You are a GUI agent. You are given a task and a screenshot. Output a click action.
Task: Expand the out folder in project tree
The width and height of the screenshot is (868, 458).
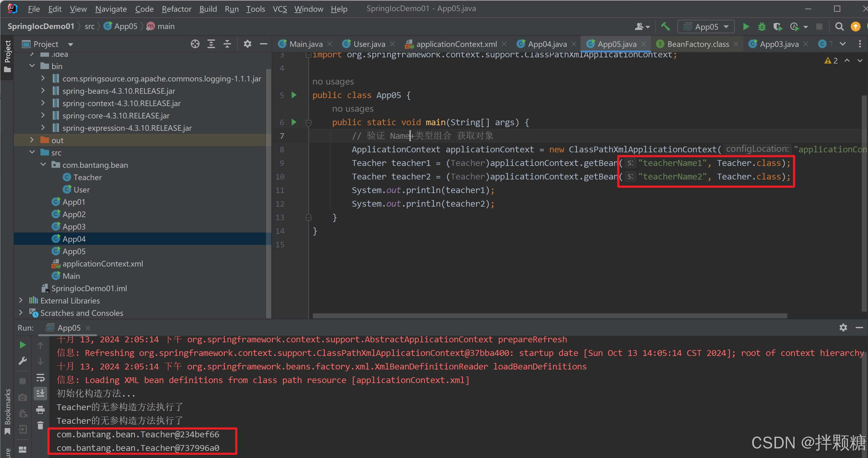(32, 140)
